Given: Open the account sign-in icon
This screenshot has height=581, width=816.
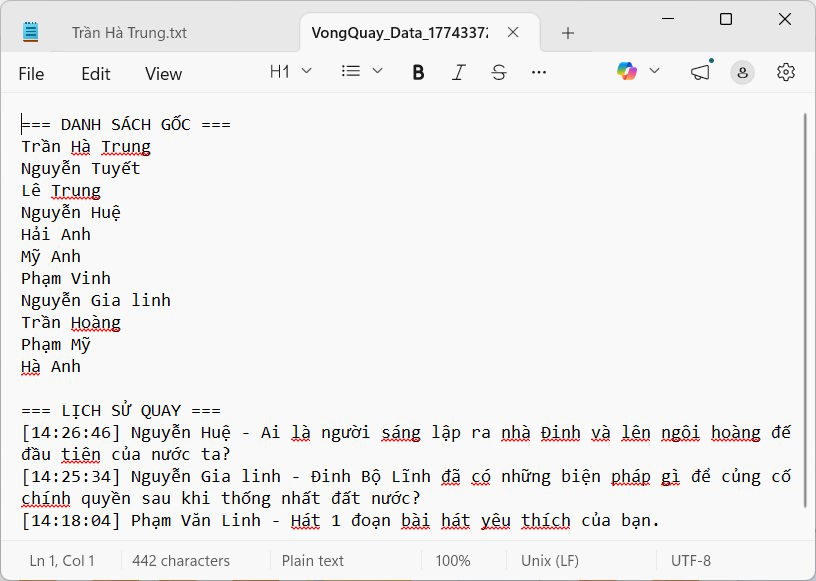Looking at the screenshot, I should click(742, 71).
